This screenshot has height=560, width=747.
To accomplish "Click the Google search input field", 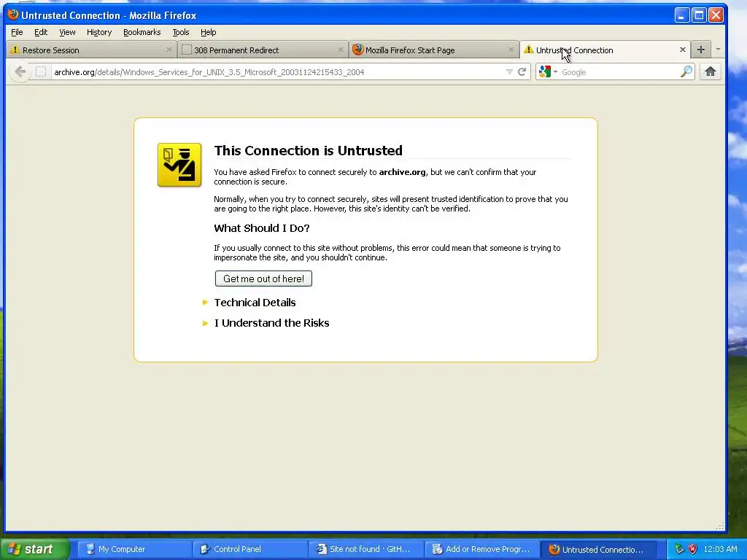I will point(619,72).
